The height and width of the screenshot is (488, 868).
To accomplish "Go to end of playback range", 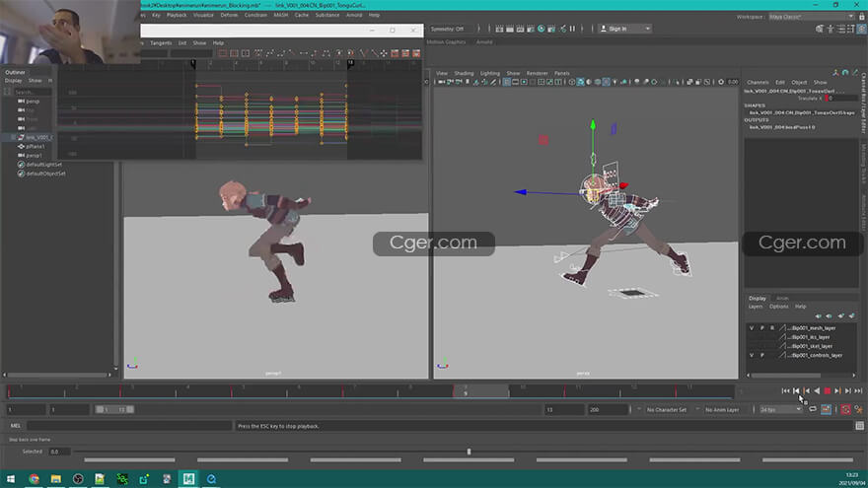I will point(858,390).
